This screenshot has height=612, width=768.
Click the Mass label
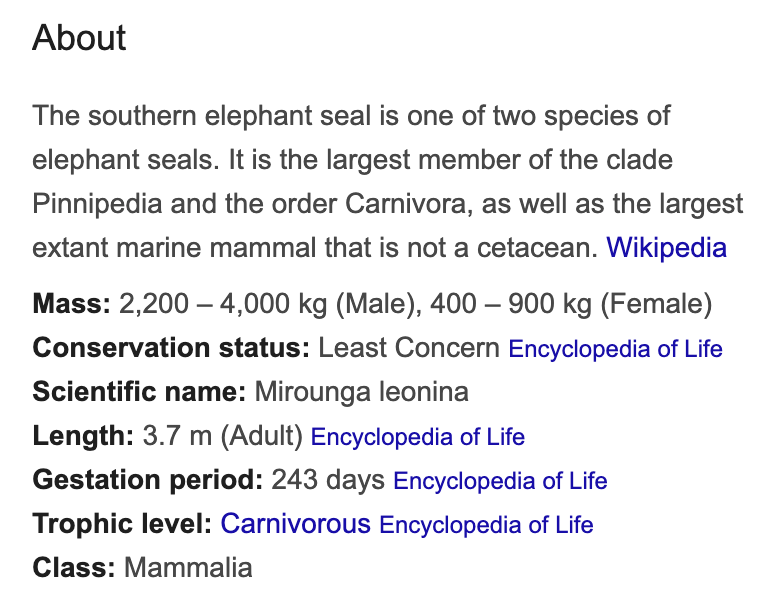(x=71, y=304)
